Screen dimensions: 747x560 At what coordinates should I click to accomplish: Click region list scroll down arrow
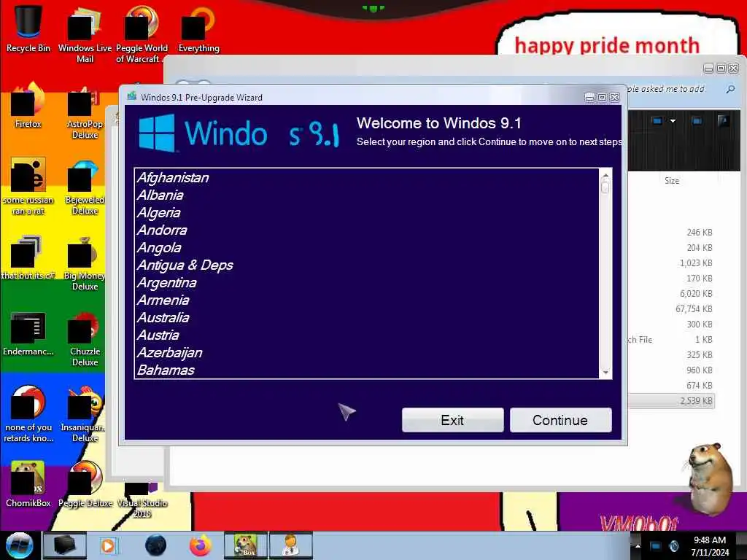pos(605,373)
